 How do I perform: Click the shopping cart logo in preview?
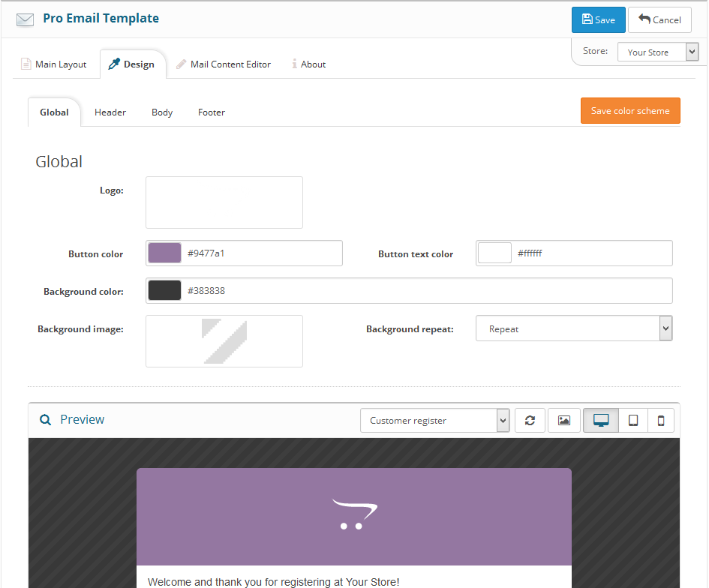354,515
